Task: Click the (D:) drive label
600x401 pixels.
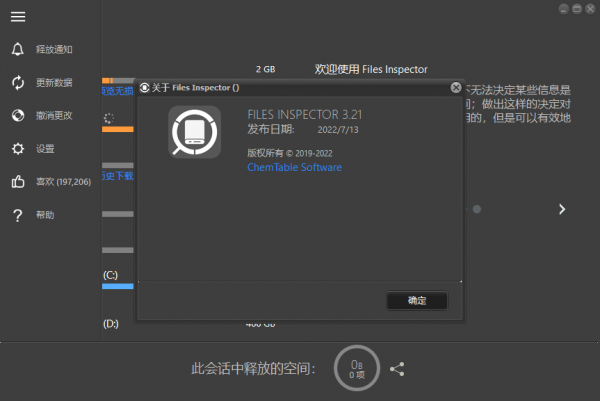Action: tap(111, 324)
